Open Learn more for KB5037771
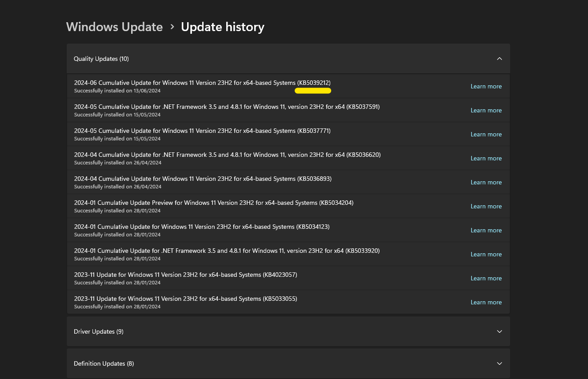The height and width of the screenshot is (379, 588). [486, 134]
